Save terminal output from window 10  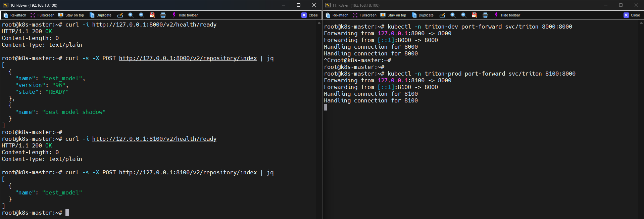coord(152,15)
